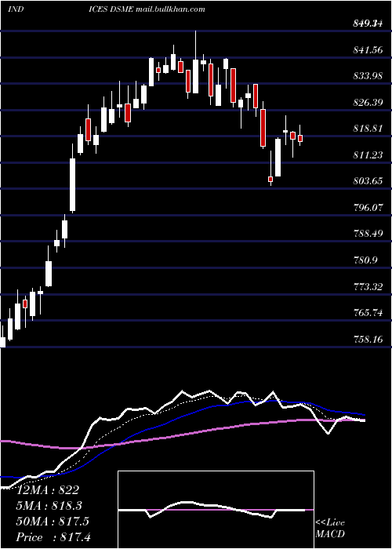Click the 841.56 price level label
Viewport: 392px width, 549px height.
[368, 50]
